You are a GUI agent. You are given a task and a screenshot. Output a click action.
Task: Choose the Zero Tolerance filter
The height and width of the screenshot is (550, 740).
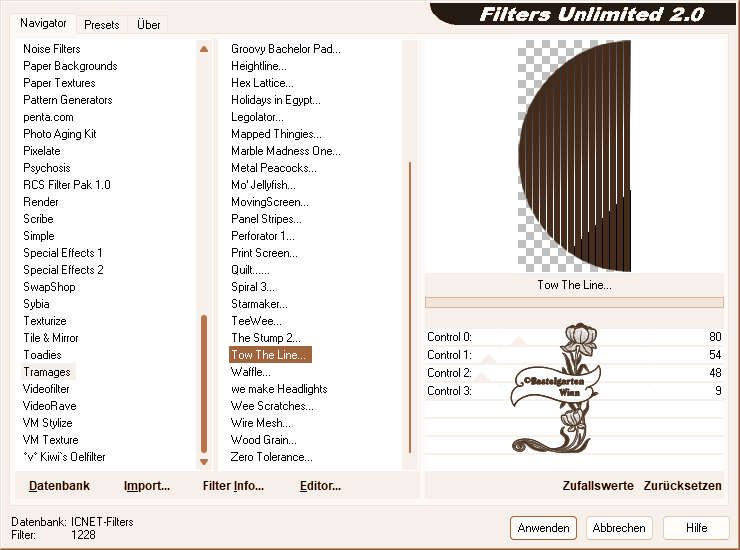(272, 457)
